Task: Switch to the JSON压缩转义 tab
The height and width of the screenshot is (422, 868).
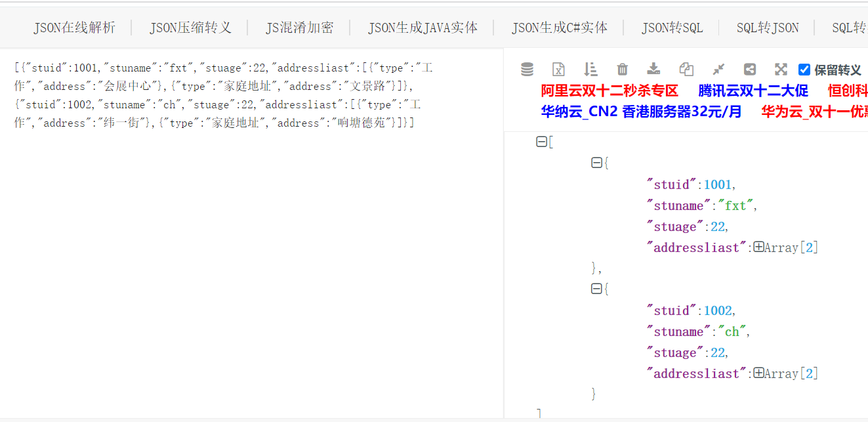Action: tap(189, 27)
